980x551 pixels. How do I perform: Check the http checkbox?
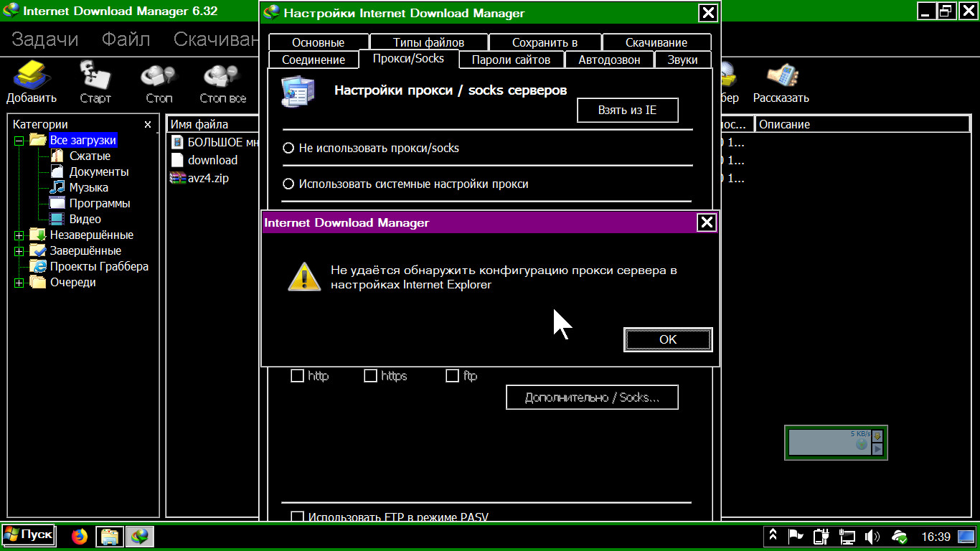[x=297, y=376]
